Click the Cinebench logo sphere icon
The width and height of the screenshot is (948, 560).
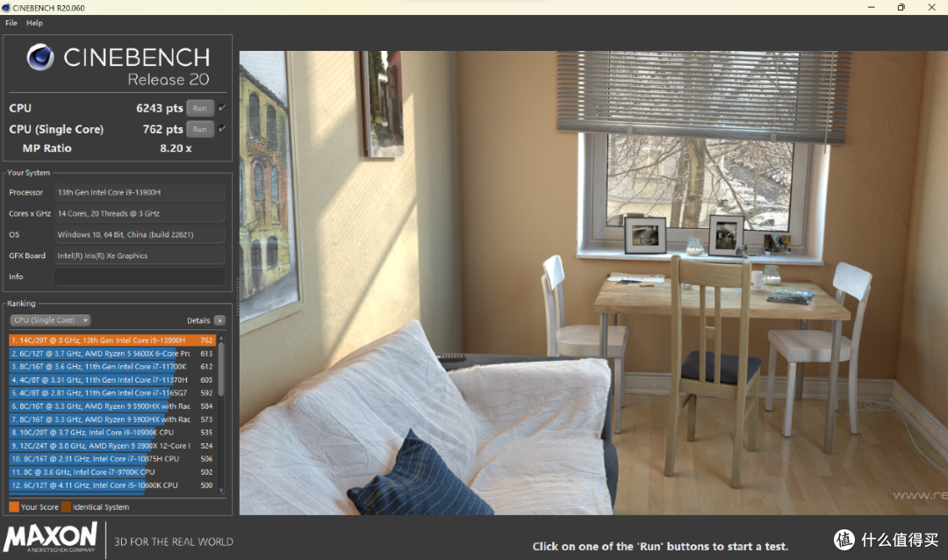(x=40, y=57)
